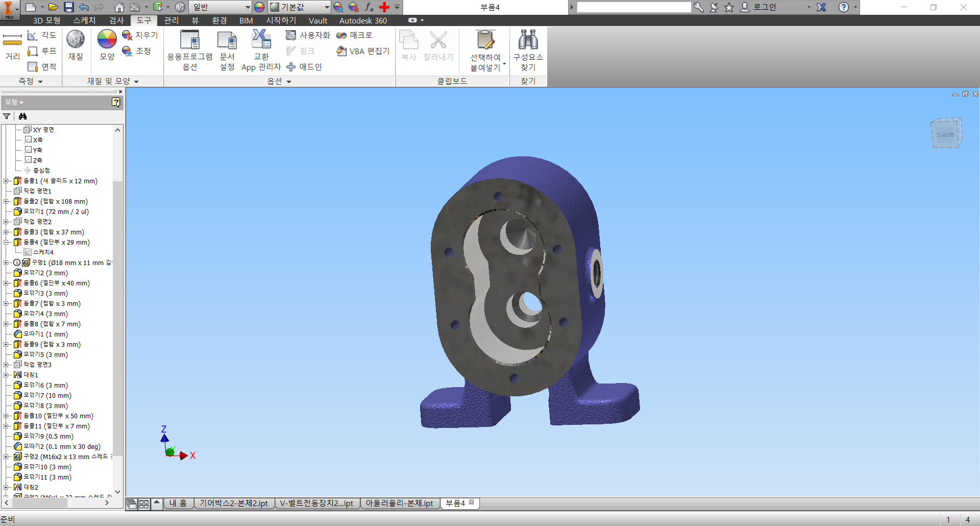Click 지우기 to clear appearance overrides

point(140,35)
